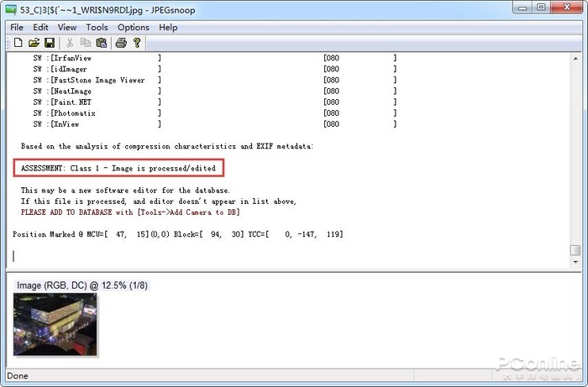588x387 pixels.
Task: Click the Save floppy disk icon
Action: pos(50,43)
